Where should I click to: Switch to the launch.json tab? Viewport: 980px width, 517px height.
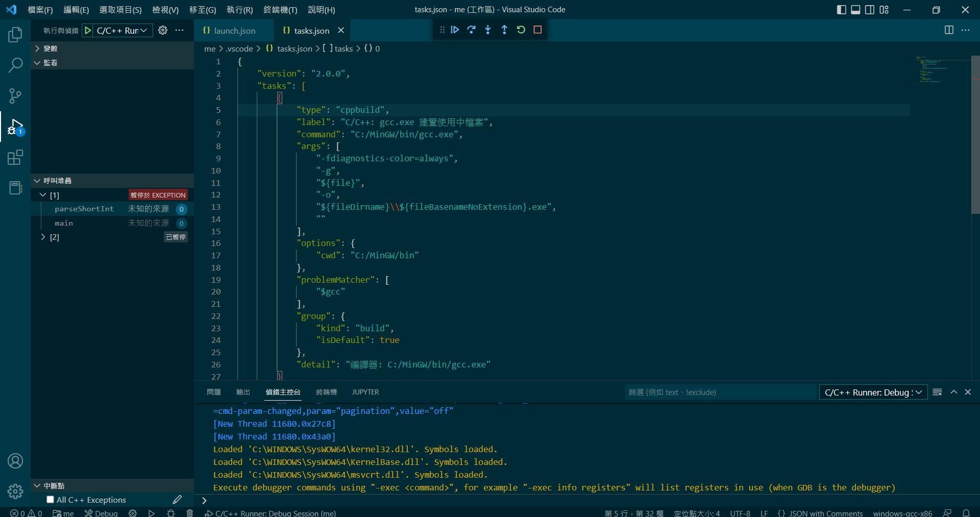tap(234, 31)
